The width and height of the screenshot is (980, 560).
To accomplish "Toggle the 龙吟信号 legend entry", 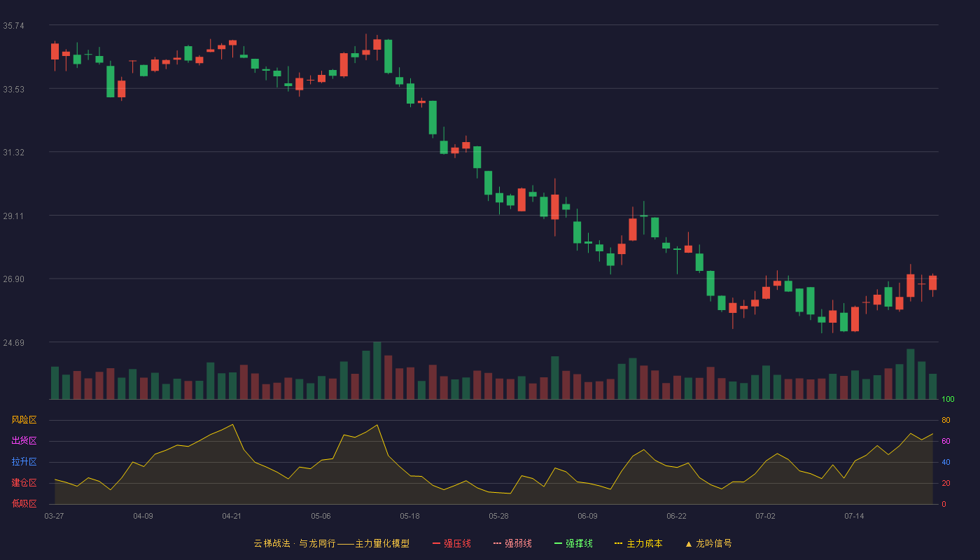I will 708,543.
